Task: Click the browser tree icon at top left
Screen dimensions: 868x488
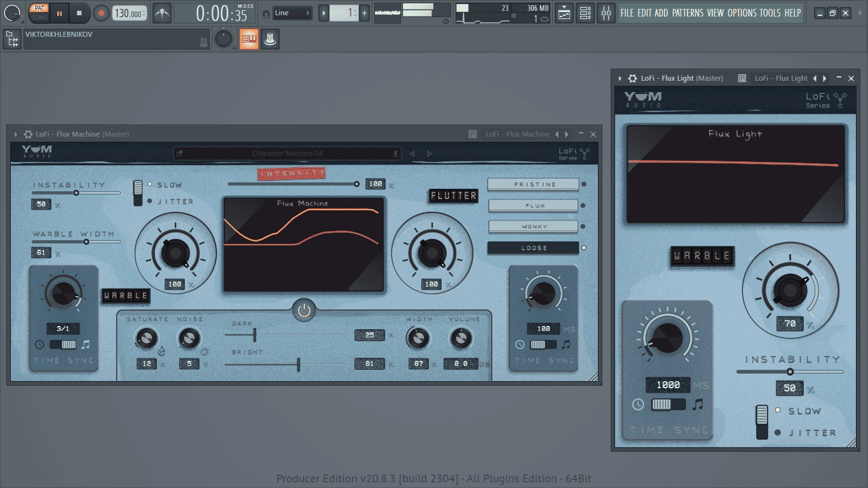Action: pos(11,40)
